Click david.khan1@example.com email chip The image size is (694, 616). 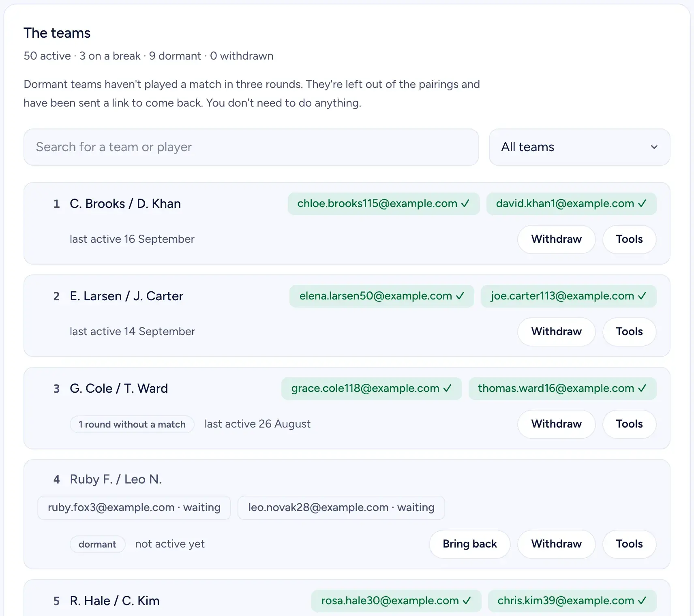pyautogui.click(x=571, y=204)
